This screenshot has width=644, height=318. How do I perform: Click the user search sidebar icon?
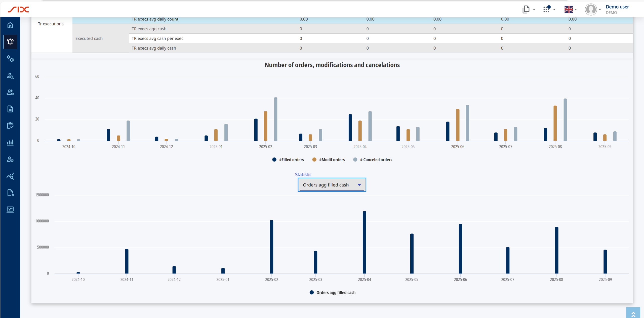click(x=10, y=75)
